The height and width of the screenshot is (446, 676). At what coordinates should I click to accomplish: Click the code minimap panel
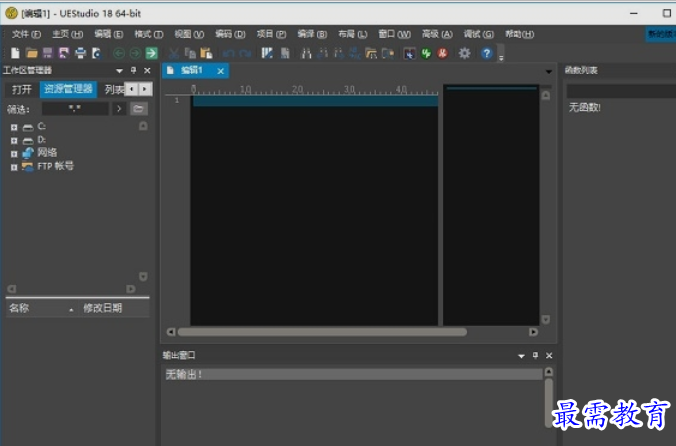(x=491, y=205)
